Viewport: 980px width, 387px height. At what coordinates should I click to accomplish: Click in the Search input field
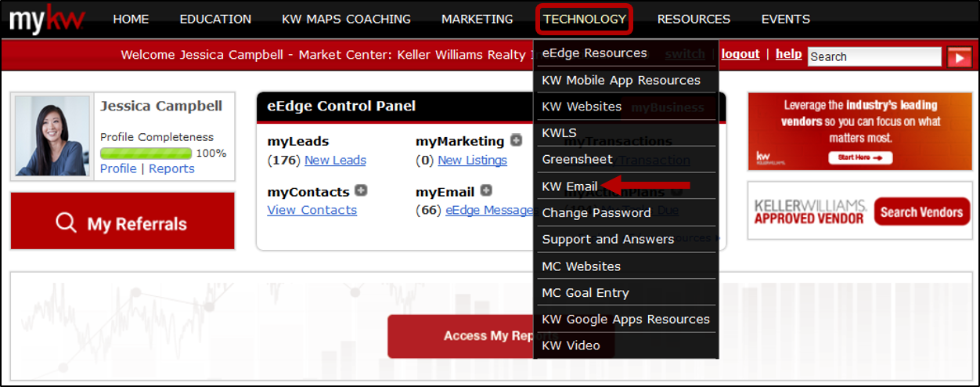tap(874, 56)
